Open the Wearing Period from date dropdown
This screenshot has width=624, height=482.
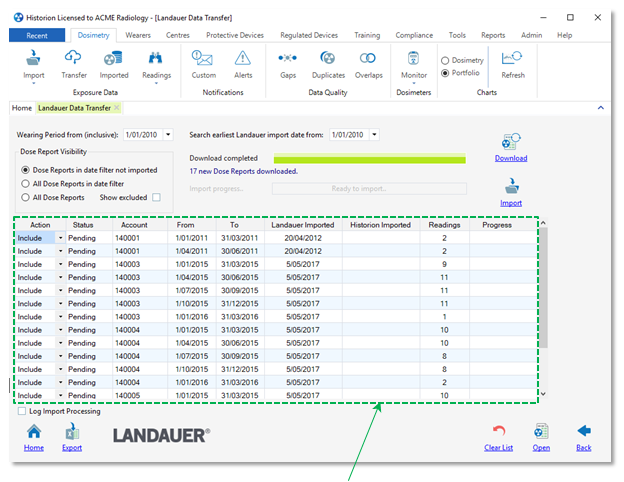tap(168, 135)
